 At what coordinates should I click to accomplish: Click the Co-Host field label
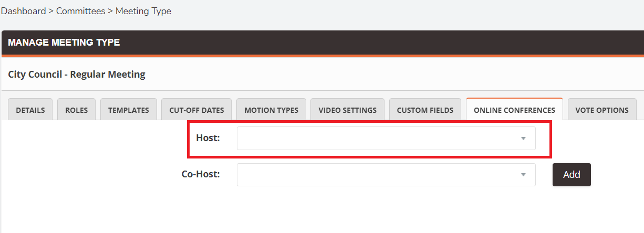201,175
